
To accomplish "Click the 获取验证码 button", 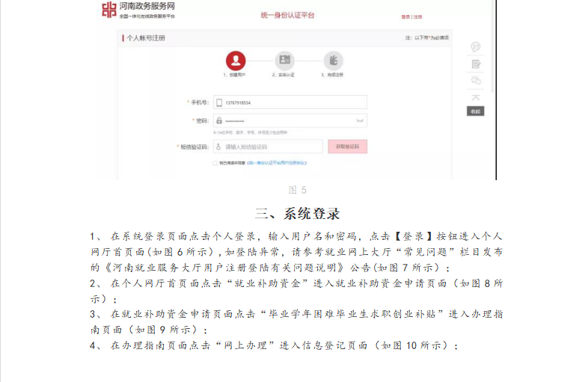I will point(348,147).
